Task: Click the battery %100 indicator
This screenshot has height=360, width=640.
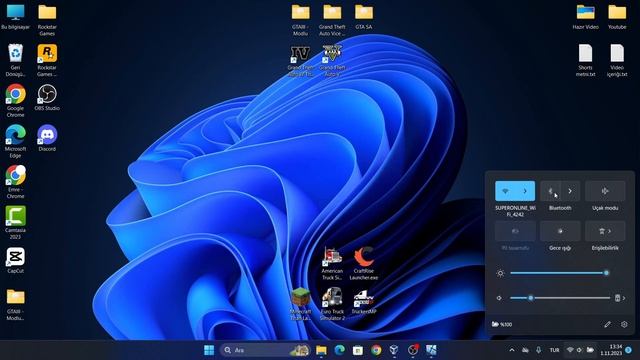Action: click(x=502, y=324)
